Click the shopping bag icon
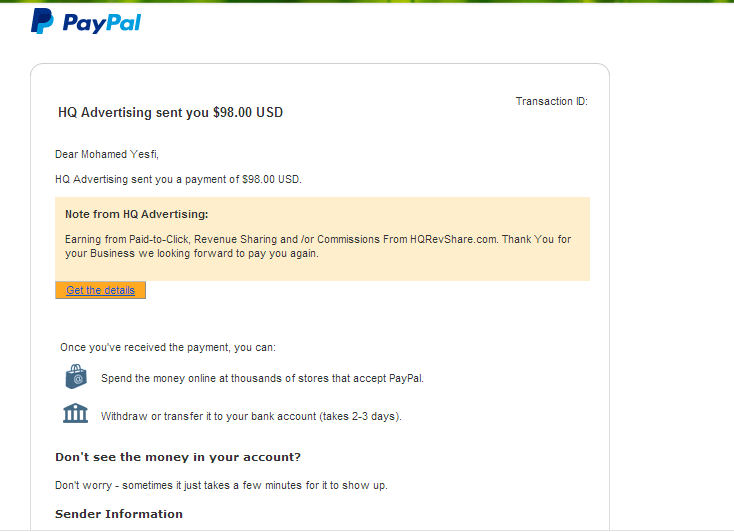The image size is (734, 532). click(x=76, y=377)
